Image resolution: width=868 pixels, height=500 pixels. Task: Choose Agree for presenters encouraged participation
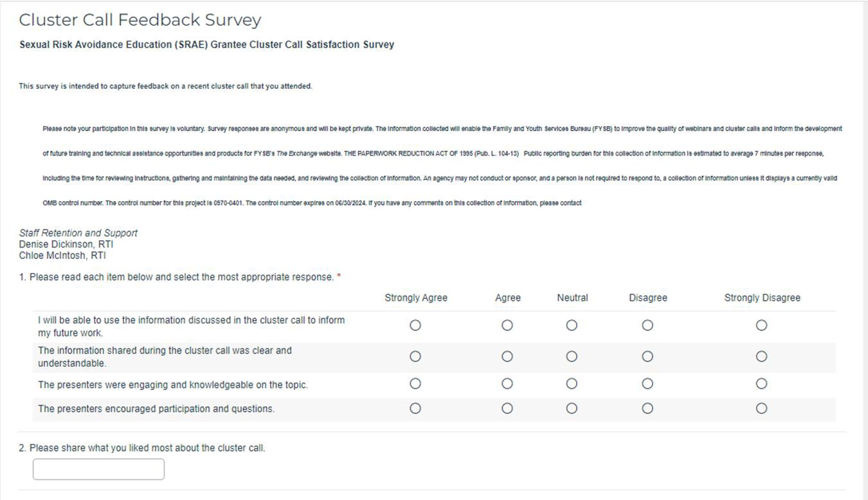pos(507,408)
